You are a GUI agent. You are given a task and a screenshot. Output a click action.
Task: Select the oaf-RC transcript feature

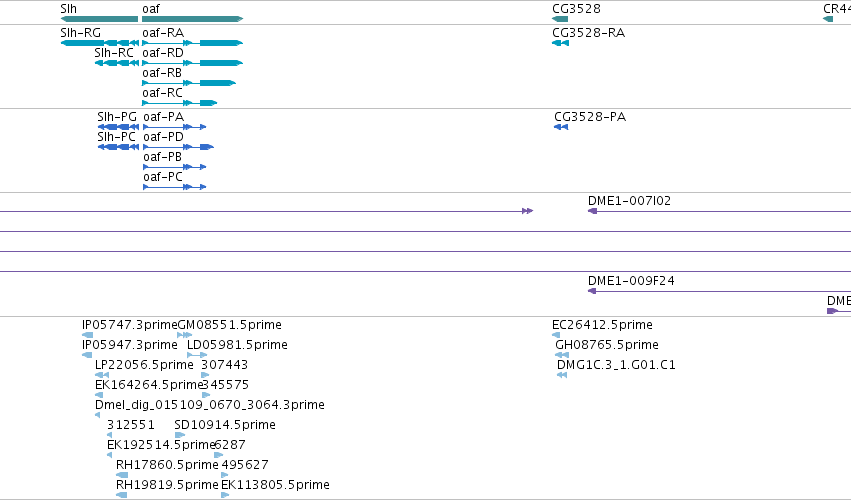click(180, 103)
